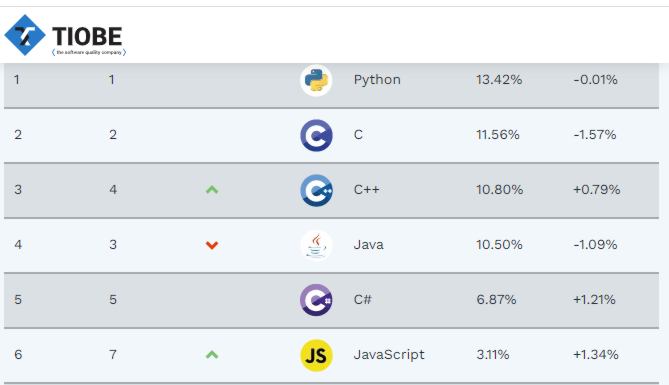Click the yellow JS JavaScript logo
Screen dimensions: 669x385
click(x=316, y=355)
